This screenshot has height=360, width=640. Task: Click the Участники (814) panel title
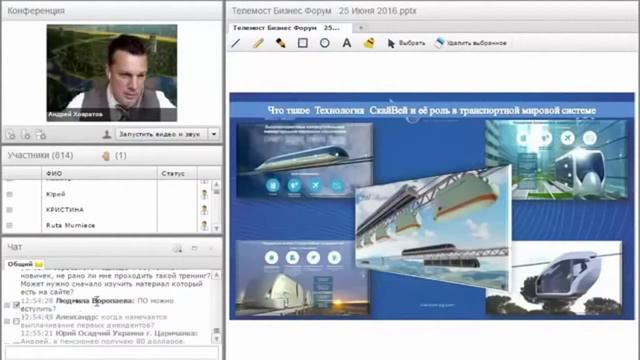click(x=40, y=156)
